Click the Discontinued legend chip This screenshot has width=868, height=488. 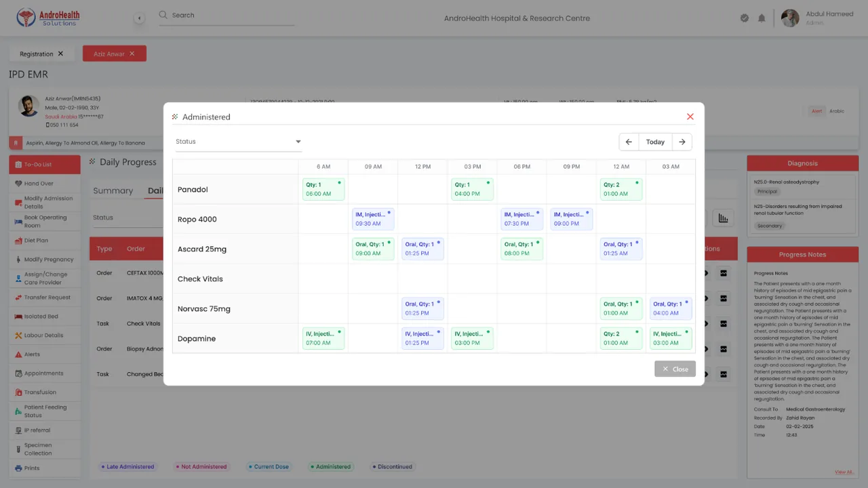[x=393, y=466]
